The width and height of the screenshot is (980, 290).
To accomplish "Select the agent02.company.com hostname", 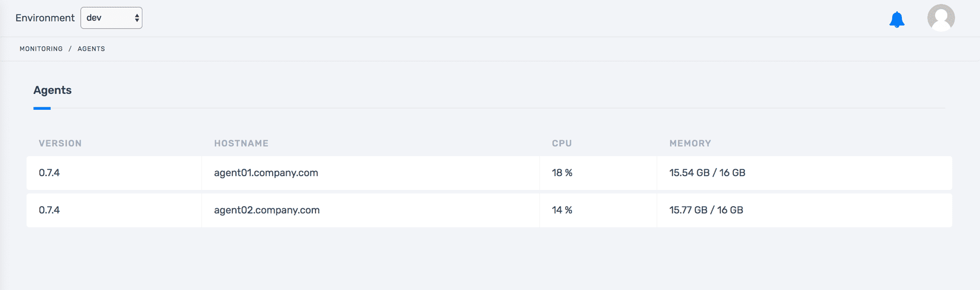I will pos(267,210).
